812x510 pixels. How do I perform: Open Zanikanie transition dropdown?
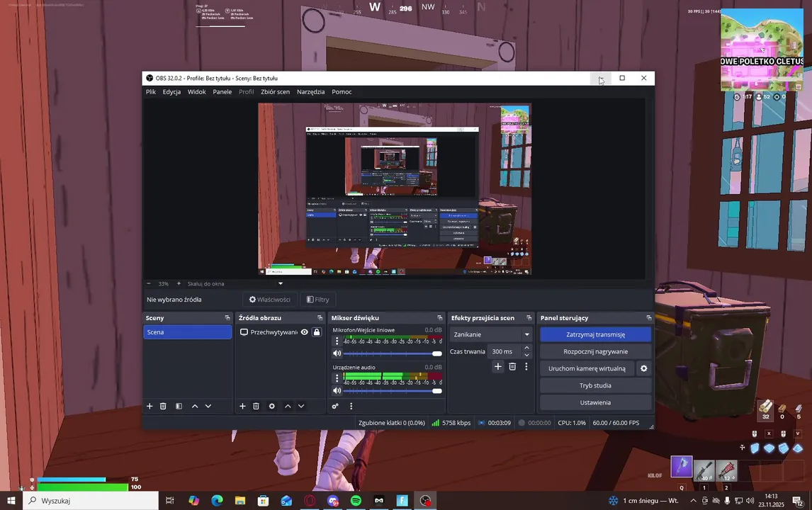pos(491,334)
